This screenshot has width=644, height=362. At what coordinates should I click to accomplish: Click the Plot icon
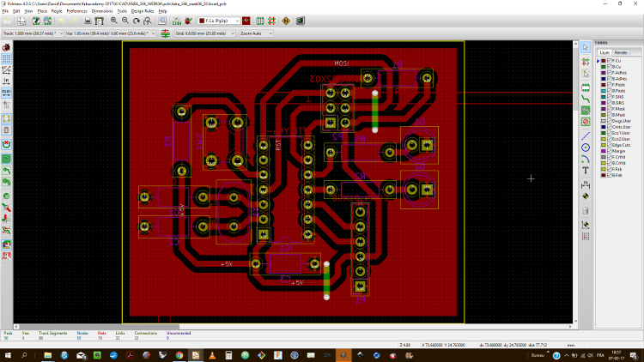99,21
